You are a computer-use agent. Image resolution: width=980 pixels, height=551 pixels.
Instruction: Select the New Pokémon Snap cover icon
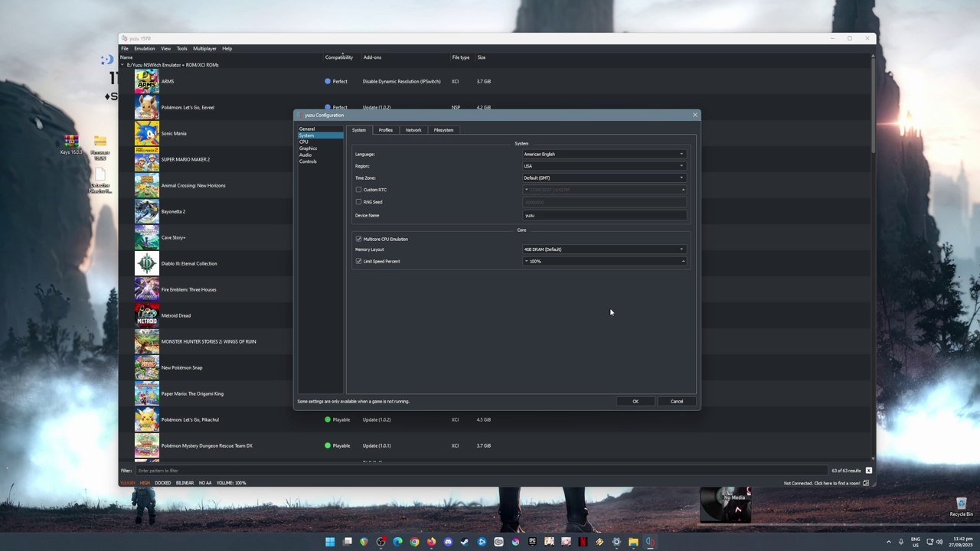(x=147, y=367)
